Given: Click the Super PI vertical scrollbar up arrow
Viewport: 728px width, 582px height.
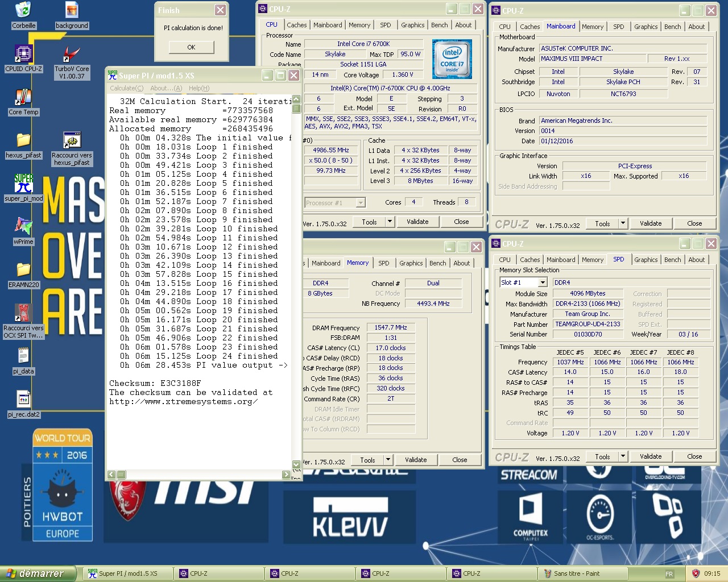Looking at the screenshot, I should coord(296,100).
